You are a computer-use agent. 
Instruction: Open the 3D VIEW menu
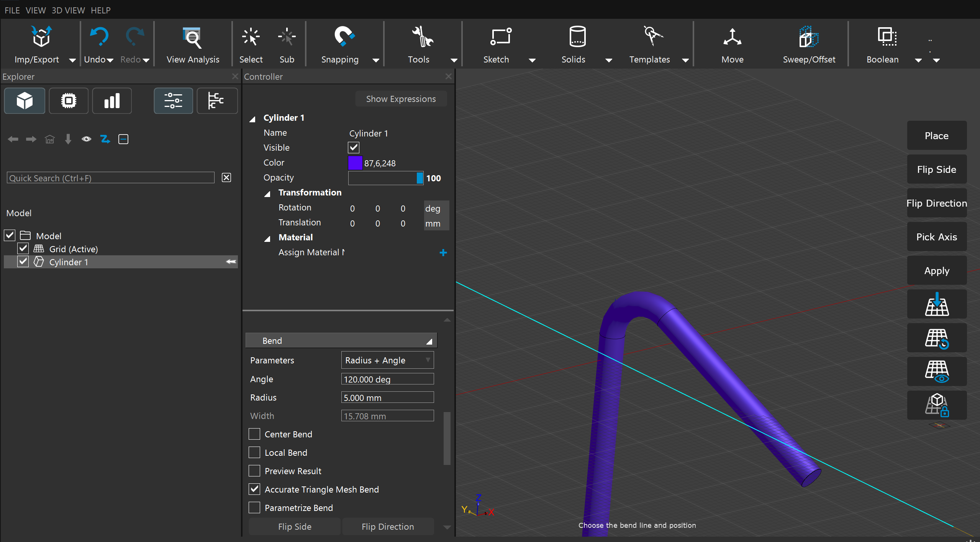coord(68,10)
